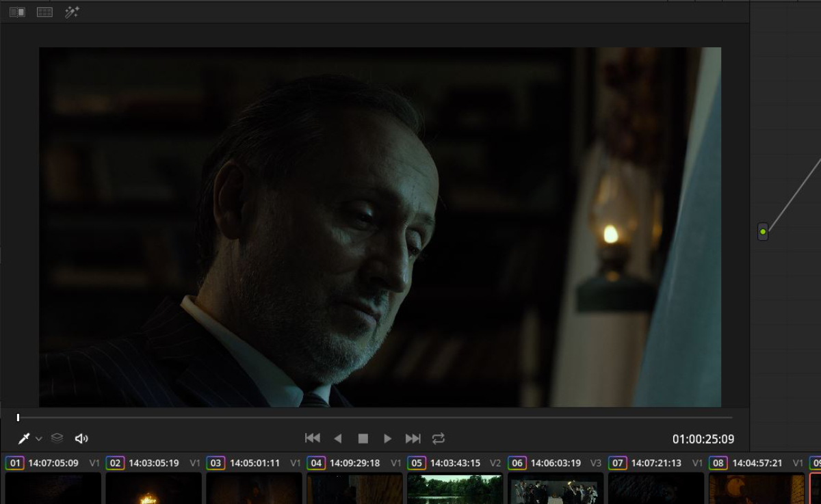The width and height of the screenshot is (821, 504).
Task: Click the unmix layers icon
Action: (57, 438)
